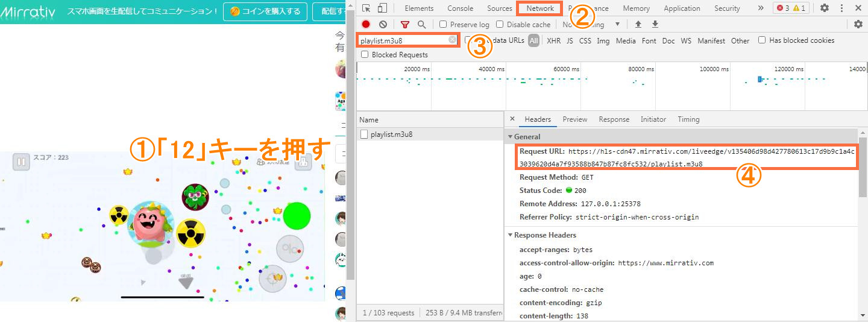Select the All filter type
Image resolution: width=868 pixels, height=322 pixels.
[x=534, y=40]
